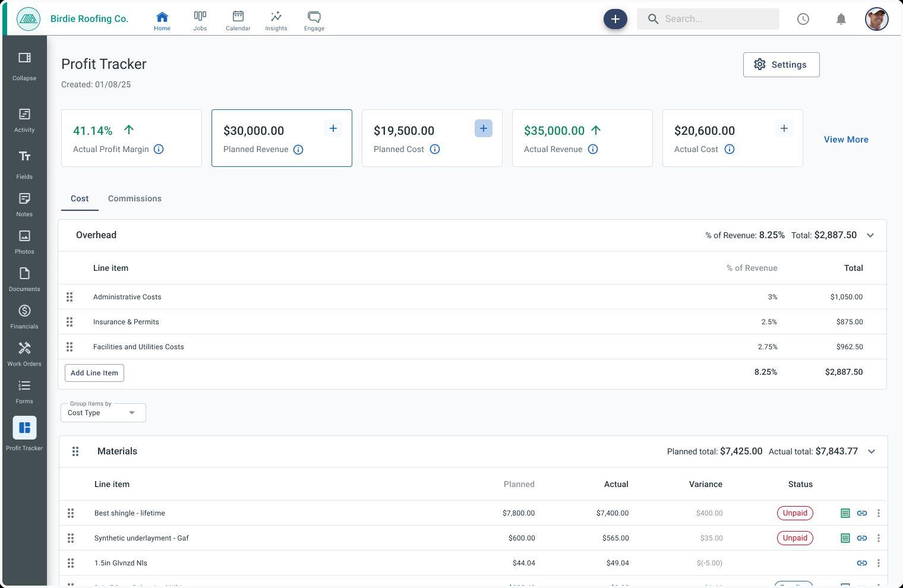The image size is (903, 588).
Task: Open more options for Synthetic underlayment row
Action: (879, 538)
